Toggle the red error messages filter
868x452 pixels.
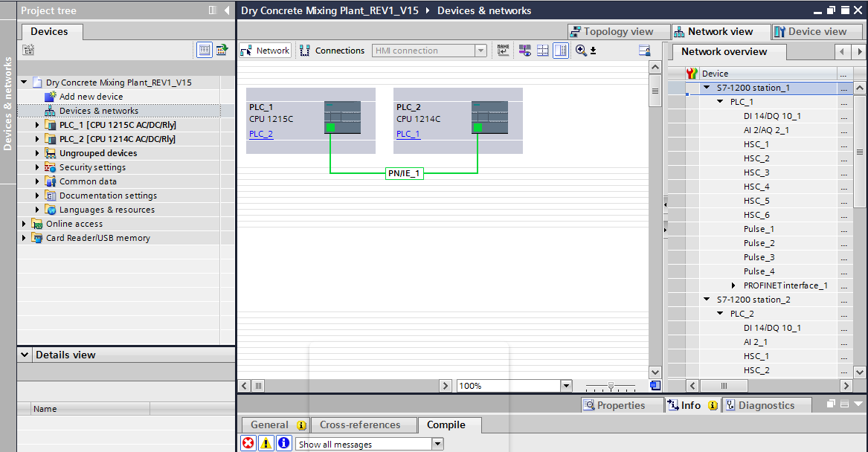(x=248, y=443)
